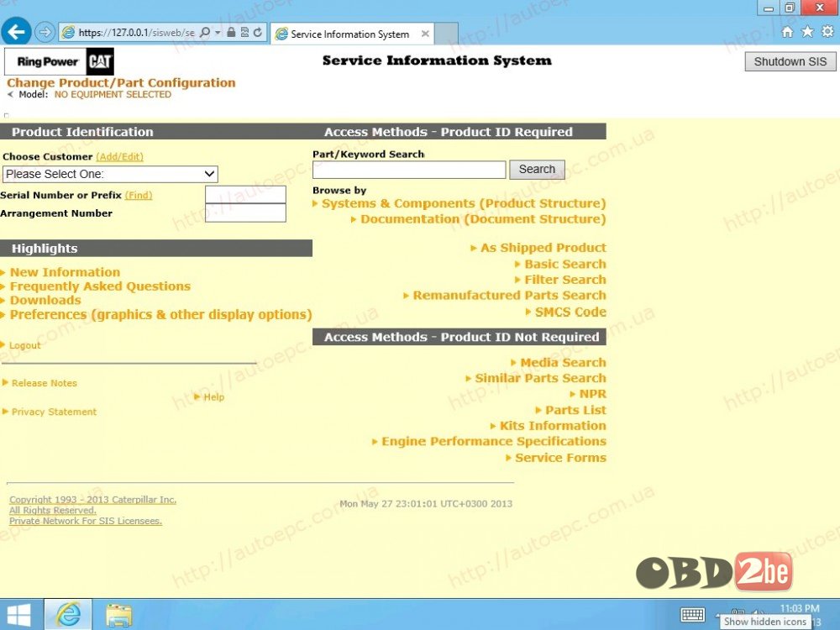Open the Filter Search link
This screenshot has width=840, height=630.
point(565,280)
